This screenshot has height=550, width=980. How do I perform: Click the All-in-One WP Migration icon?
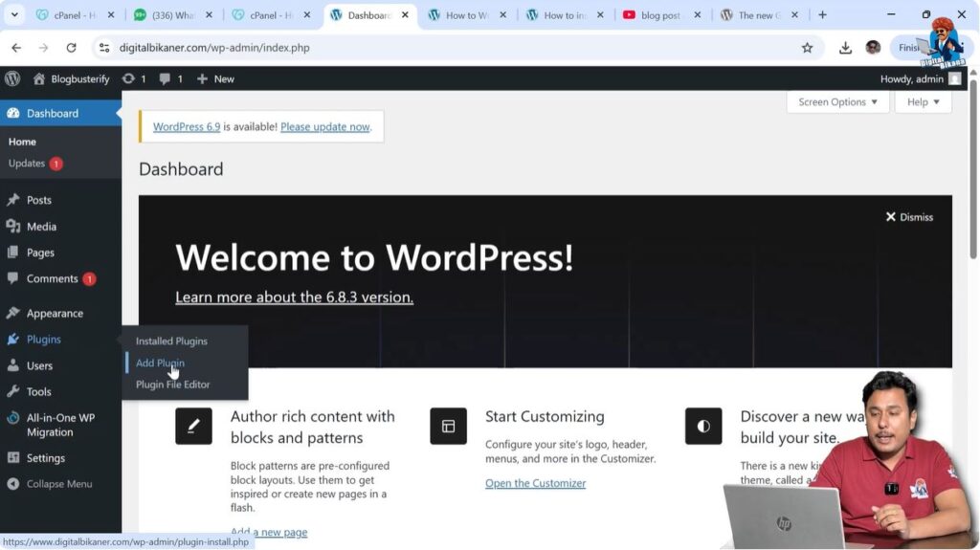pos(13,418)
